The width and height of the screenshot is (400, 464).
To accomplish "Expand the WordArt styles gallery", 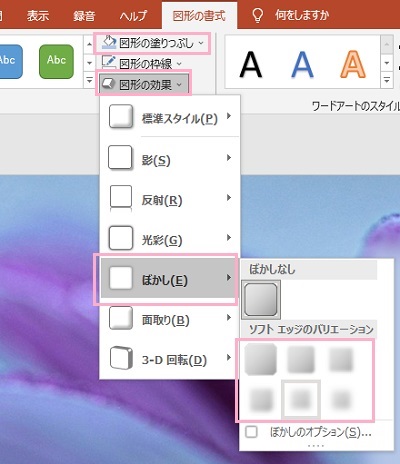I will (x=387, y=80).
